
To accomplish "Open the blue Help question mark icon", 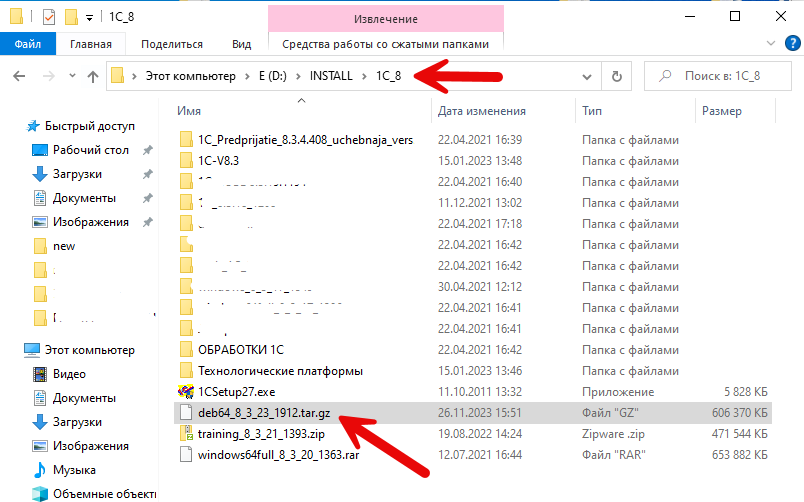I will click(788, 44).
